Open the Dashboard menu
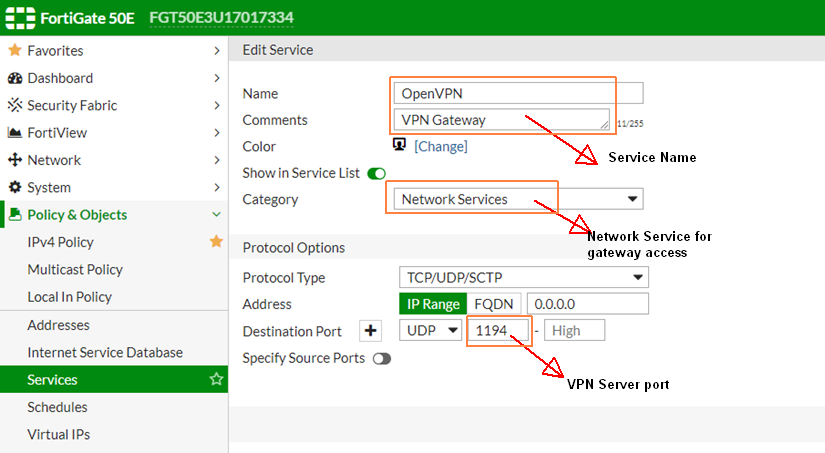The width and height of the screenshot is (825, 453). pyautogui.click(x=114, y=78)
